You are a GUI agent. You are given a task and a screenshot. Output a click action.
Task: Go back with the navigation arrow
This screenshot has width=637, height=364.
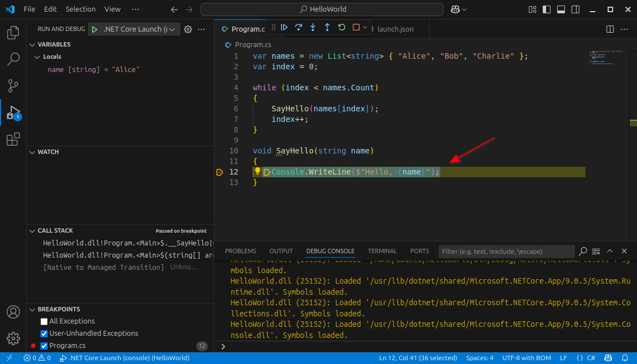coord(175,9)
